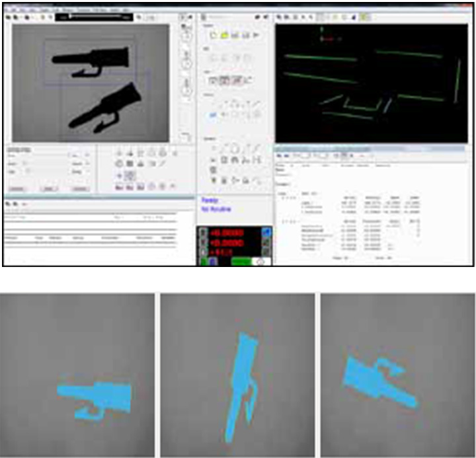Click the 3D model view with green lines
Screen dimensions: 476x458
coord(372,83)
